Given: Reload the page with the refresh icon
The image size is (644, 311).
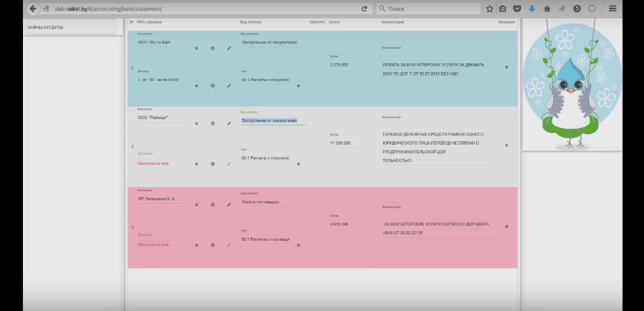Looking at the screenshot, I should point(364,9).
